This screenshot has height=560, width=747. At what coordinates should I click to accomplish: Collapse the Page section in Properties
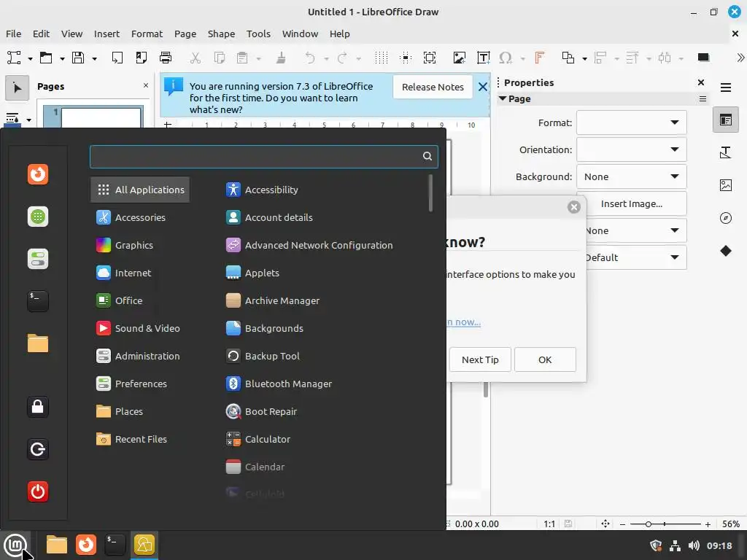[502, 98]
